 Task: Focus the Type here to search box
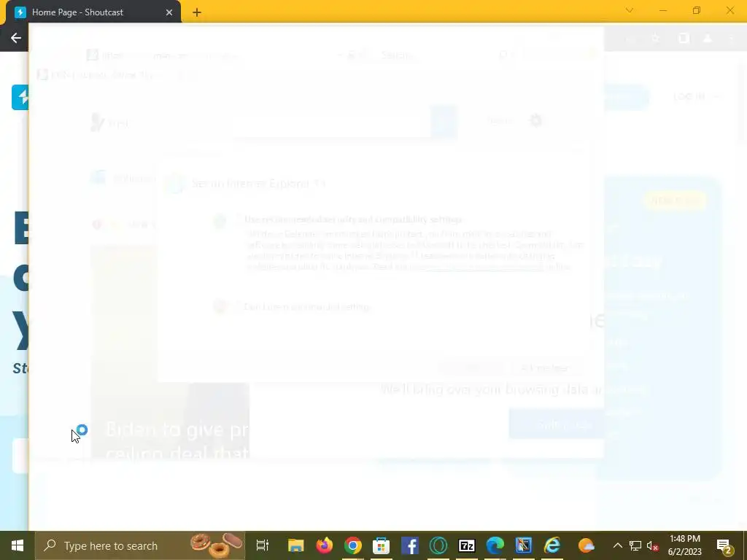[139, 545]
